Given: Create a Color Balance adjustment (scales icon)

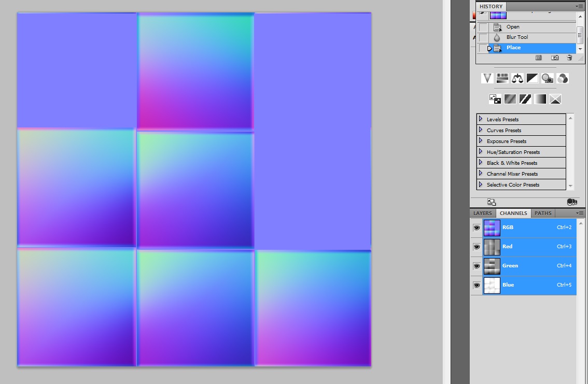Looking at the screenshot, I should (x=517, y=78).
